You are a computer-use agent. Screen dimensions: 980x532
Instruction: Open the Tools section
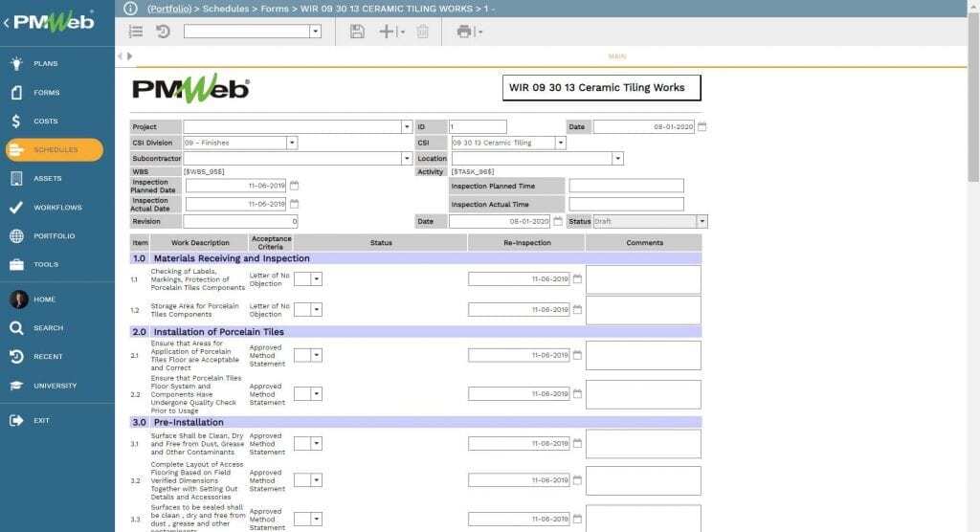[x=46, y=264]
